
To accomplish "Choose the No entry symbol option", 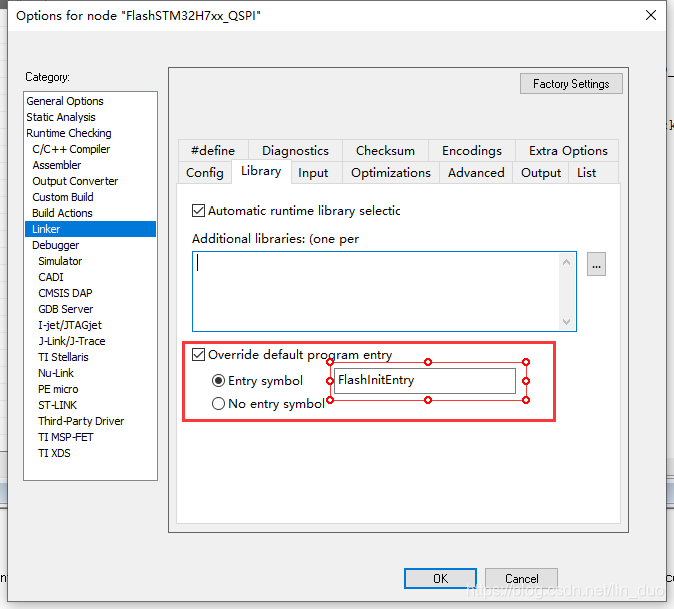I will 218,404.
